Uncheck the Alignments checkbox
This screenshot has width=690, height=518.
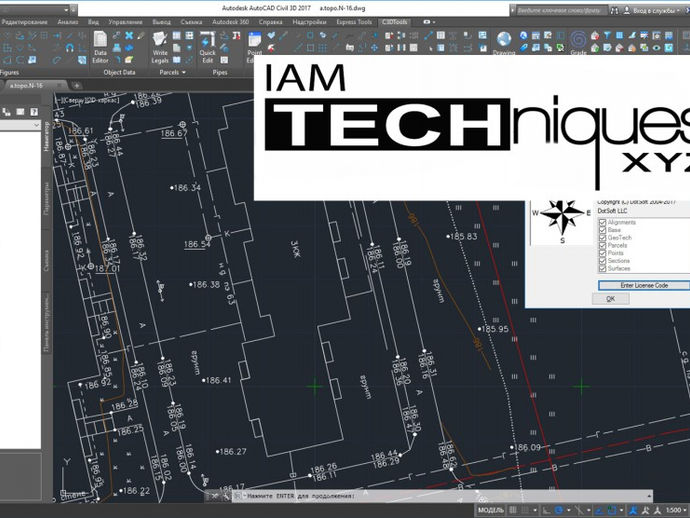602,222
